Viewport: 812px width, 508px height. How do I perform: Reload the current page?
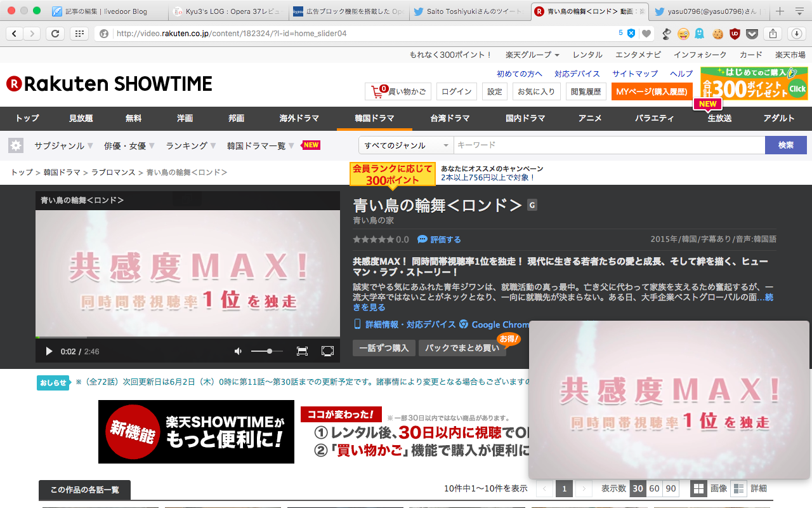click(x=55, y=33)
